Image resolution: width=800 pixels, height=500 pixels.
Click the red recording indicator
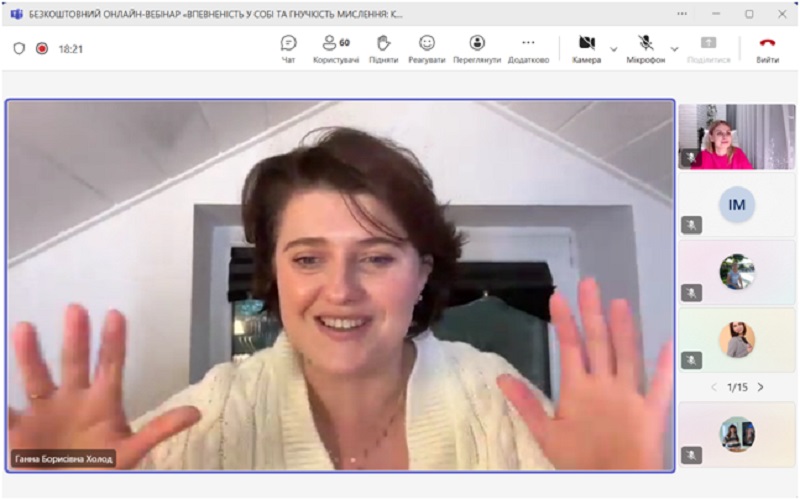[x=42, y=48]
